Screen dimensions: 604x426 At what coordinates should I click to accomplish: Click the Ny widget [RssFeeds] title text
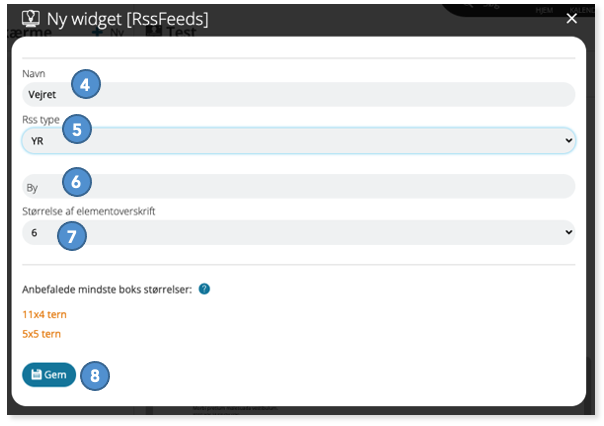coord(128,19)
